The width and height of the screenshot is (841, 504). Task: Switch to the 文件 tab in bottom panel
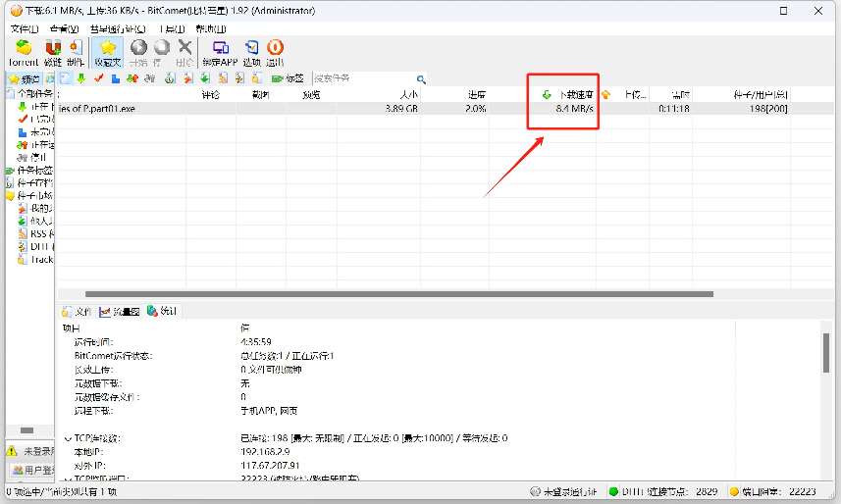coord(77,311)
